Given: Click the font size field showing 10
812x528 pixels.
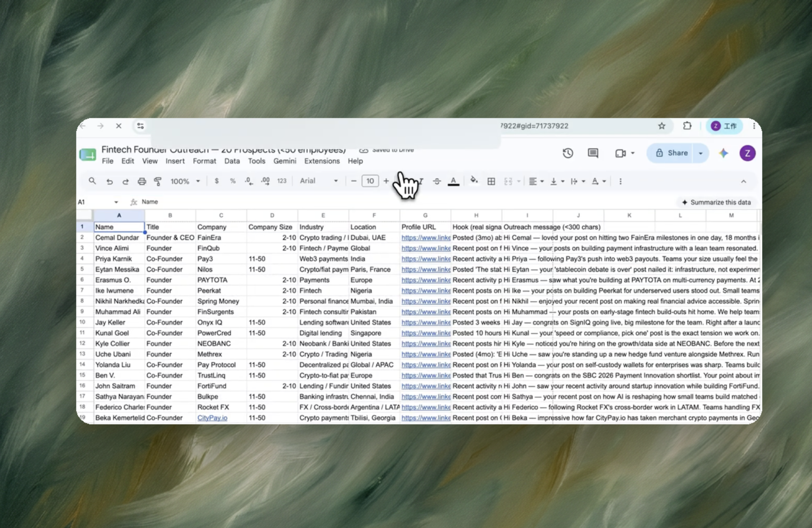Looking at the screenshot, I should tap(370, 181).
